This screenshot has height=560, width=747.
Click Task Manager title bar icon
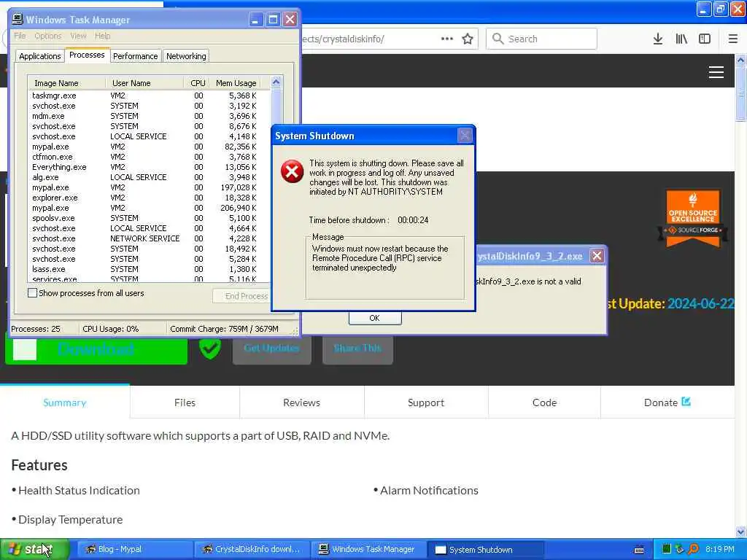coord(18,19)
